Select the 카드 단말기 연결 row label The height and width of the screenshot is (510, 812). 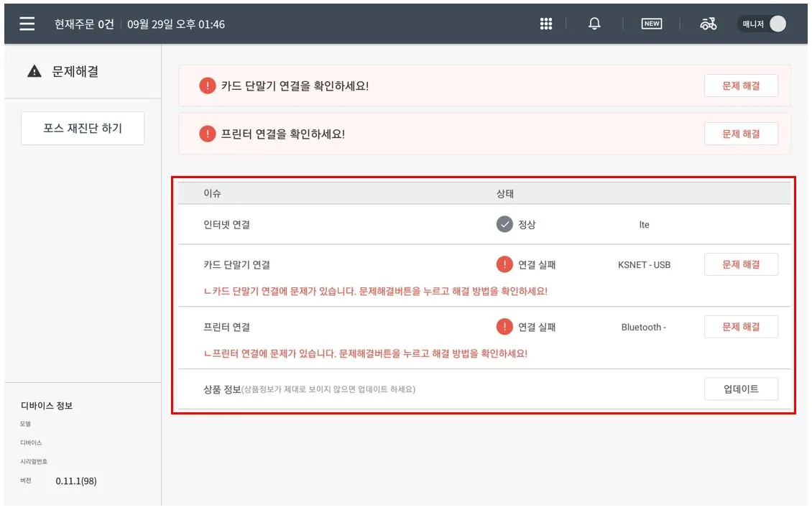(x=236, y=265)
